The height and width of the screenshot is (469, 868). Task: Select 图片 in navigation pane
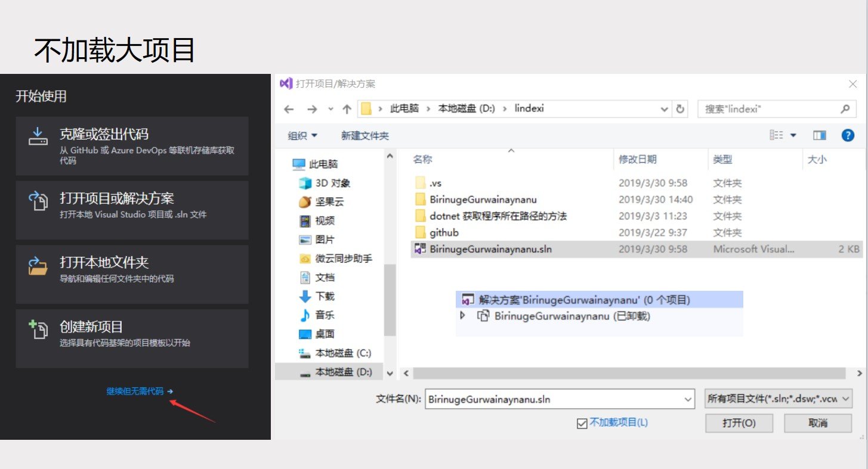(x=317, y=240)
